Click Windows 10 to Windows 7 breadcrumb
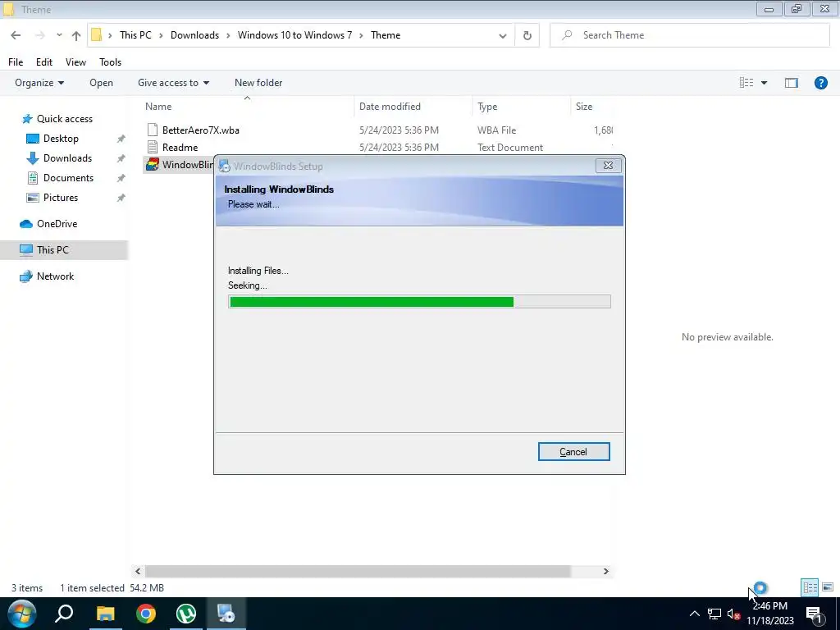The height and width of the screenshot is (630, 840). click(294, 35)
